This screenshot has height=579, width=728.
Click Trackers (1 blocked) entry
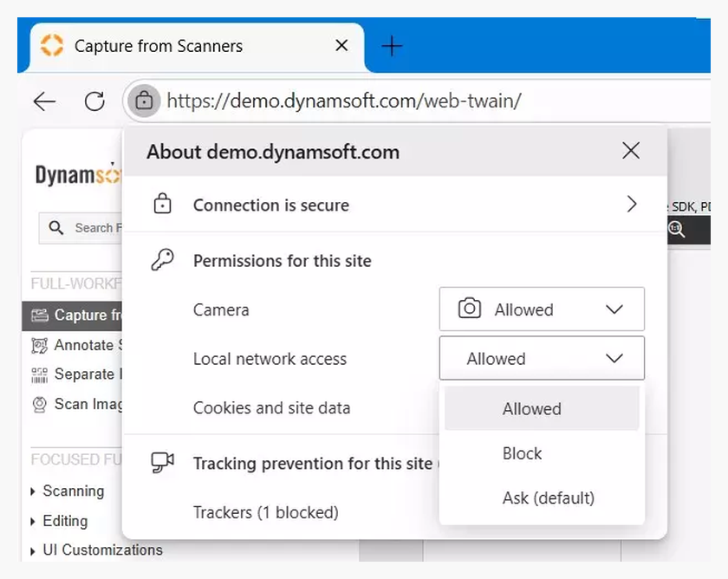266,512
